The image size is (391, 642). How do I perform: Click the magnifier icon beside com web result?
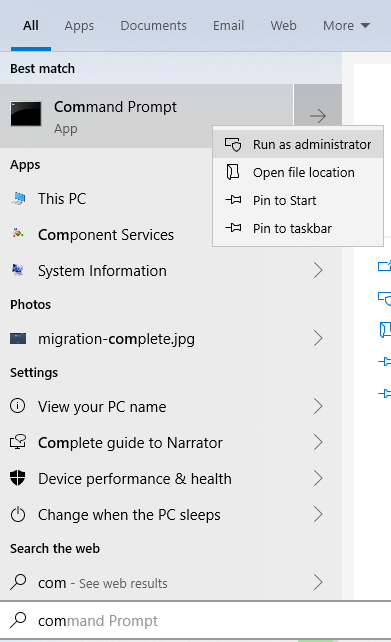18,581
